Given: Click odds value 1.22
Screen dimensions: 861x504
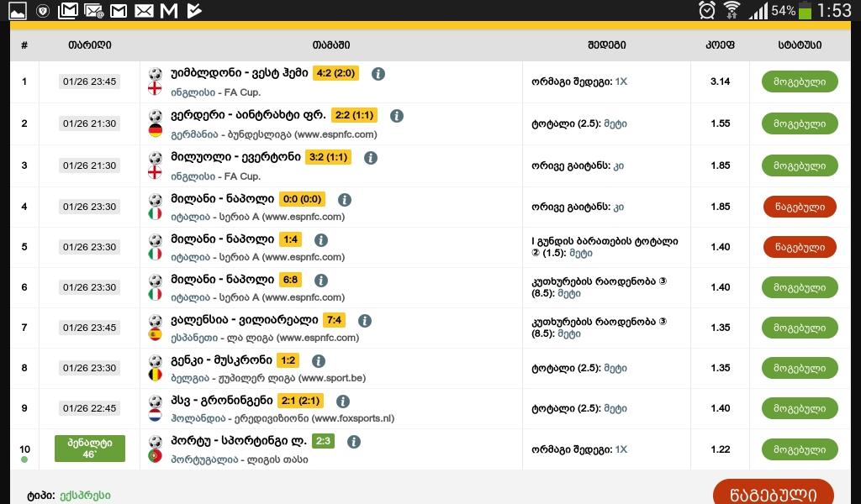Looking at the screenshot, I should [720, 449].
